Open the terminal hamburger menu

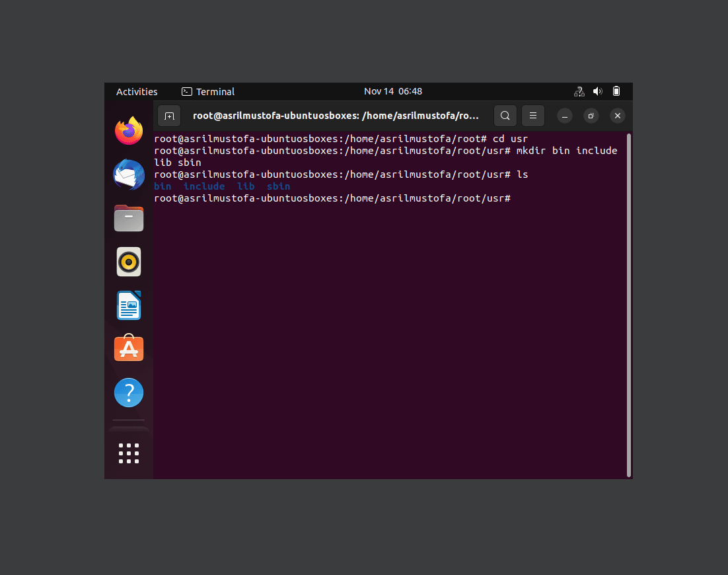click(x=533, y=116)
